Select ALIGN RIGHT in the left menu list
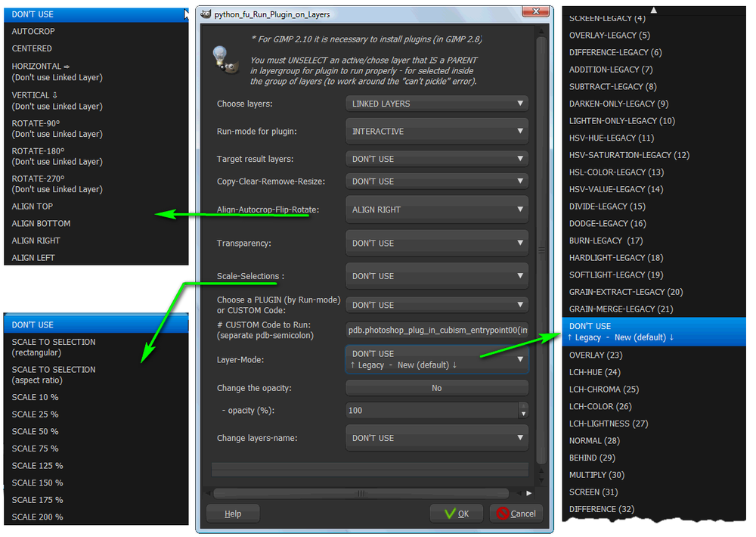Screen dimensions: 756x537 [96, 241]
